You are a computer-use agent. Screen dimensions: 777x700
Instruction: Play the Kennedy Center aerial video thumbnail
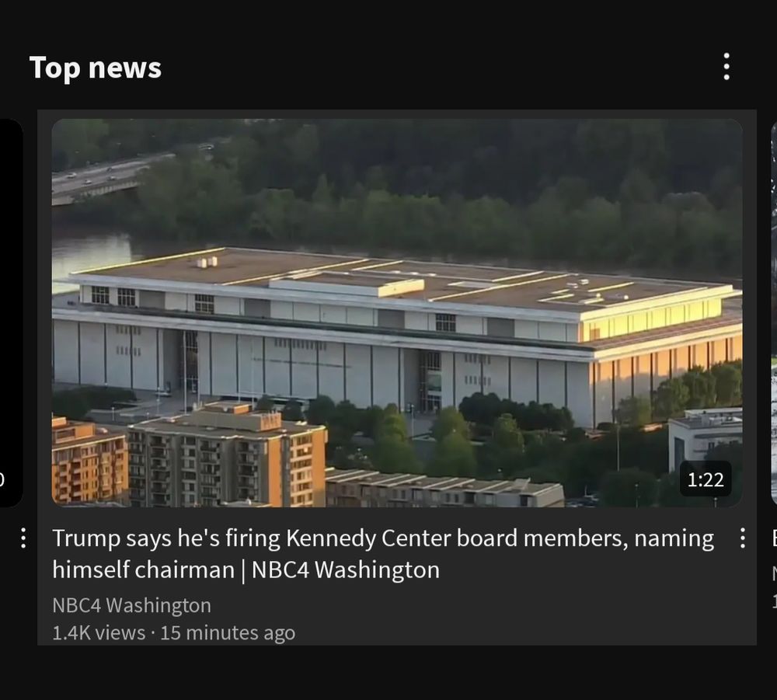(397, 312)
